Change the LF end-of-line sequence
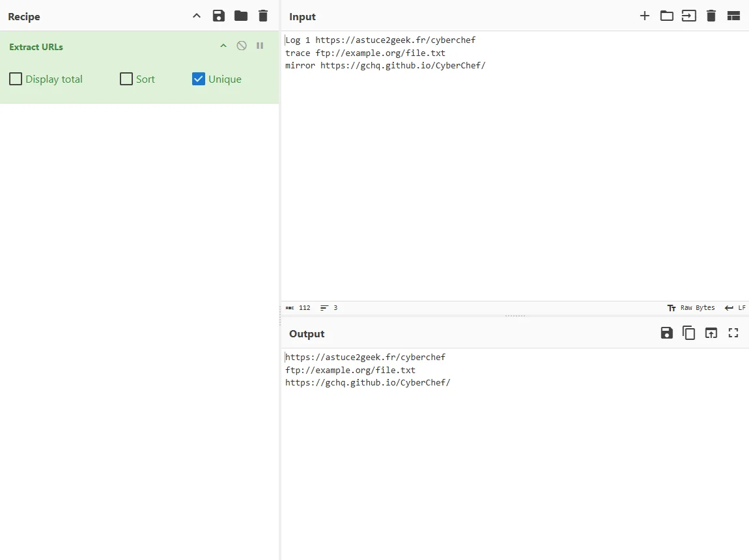This screenshot has width=749, height=560. coord(735,308)
